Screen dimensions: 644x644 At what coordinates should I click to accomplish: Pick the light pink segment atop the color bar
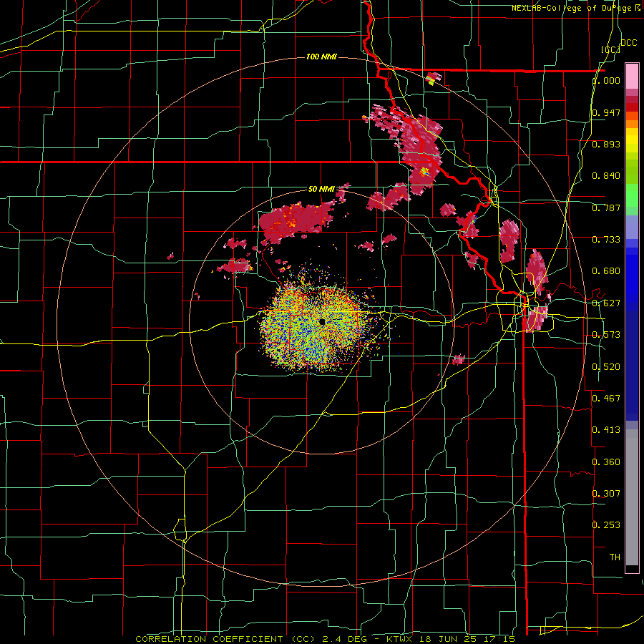[x=632, y=77]
